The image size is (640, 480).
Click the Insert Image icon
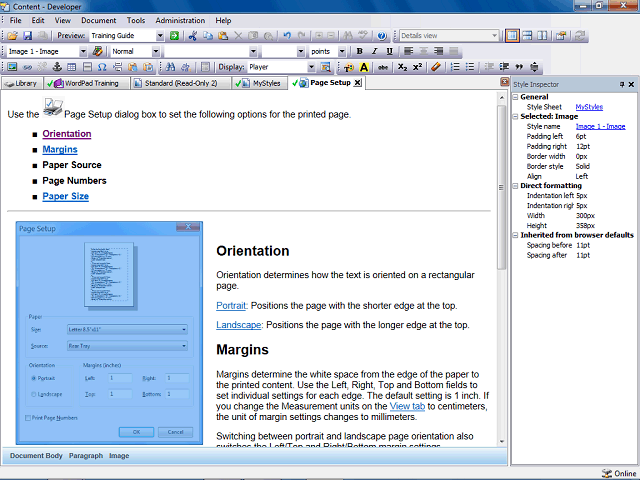tap(12, 67)
